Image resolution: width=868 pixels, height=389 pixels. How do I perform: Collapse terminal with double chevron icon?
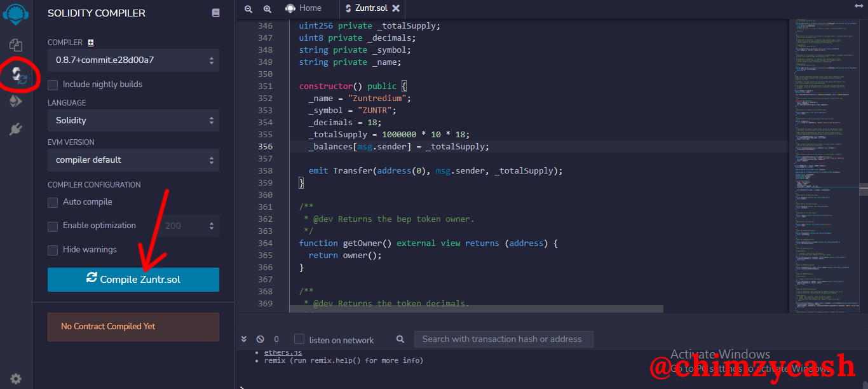coord(244,339)
